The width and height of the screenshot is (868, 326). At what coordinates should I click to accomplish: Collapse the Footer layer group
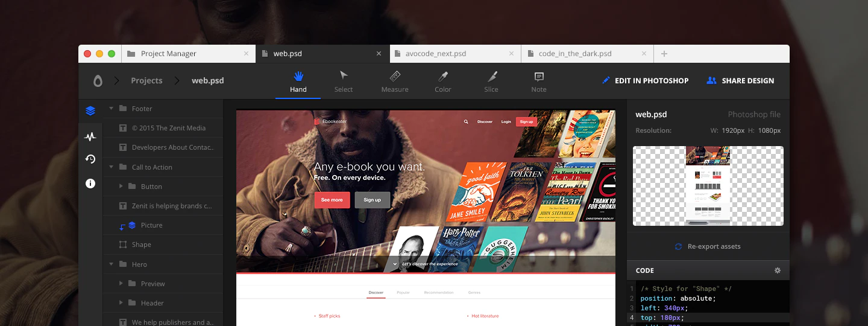point(112,109)
